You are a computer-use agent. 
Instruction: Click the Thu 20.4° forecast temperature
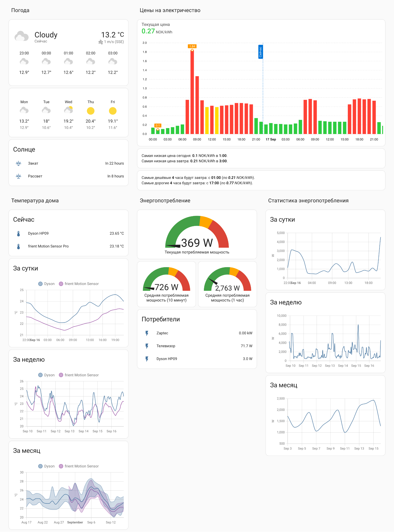(91, 121)
